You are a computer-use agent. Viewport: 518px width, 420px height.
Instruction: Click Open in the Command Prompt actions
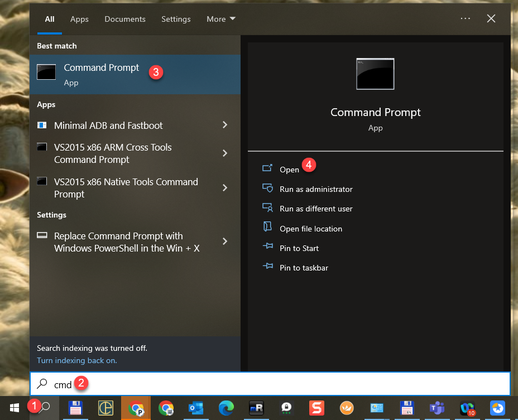289,170
